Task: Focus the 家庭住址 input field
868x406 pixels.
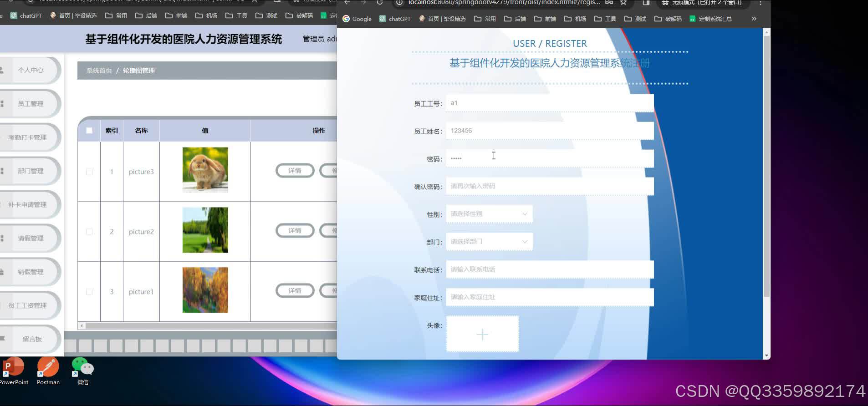Action: (x=550, y=297)
